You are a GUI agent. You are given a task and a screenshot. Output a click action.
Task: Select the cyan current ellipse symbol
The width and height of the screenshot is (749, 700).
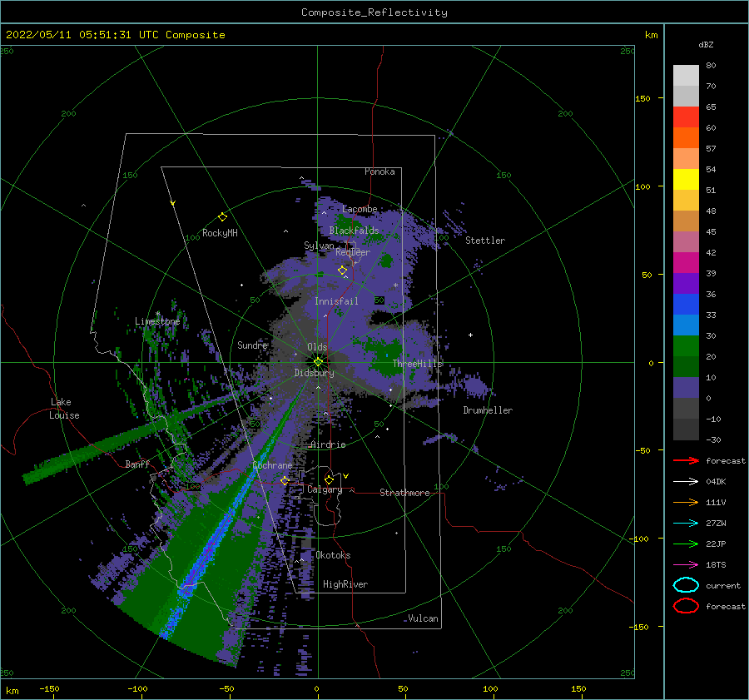click(x=686, y=585)
